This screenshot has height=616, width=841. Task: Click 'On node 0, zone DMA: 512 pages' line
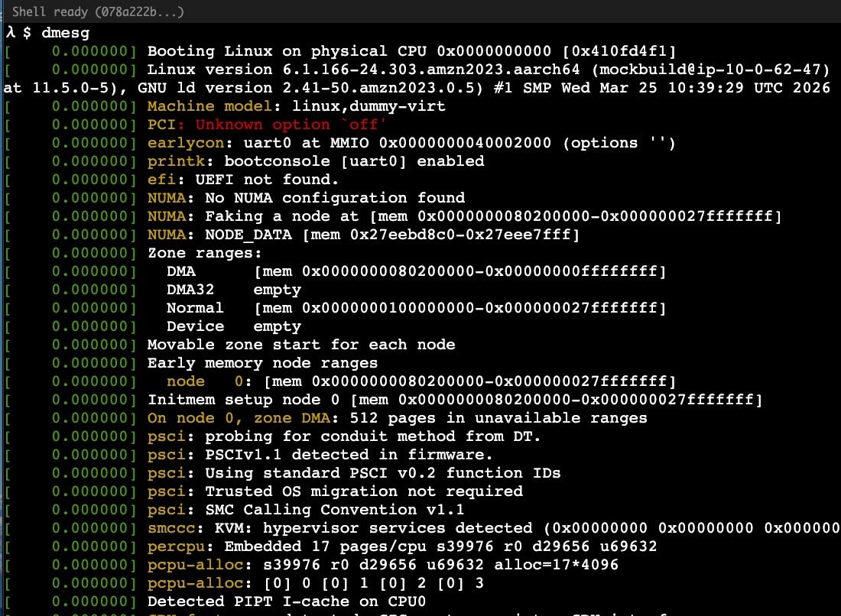(398, 418)
